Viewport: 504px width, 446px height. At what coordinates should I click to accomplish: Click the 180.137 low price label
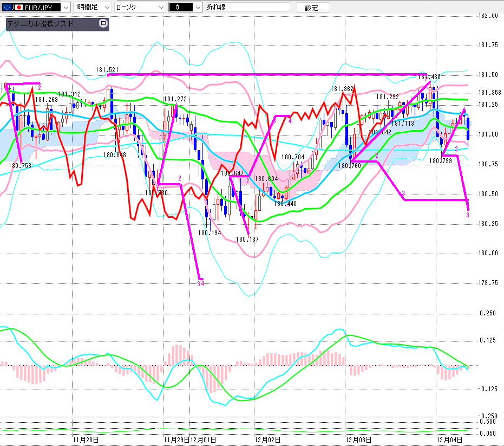tap(247, 239)
